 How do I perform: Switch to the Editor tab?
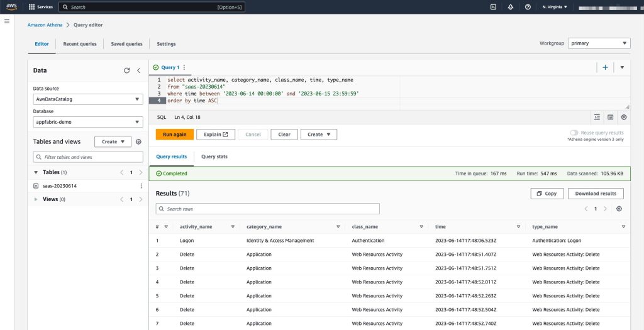[x=42, y=44]
